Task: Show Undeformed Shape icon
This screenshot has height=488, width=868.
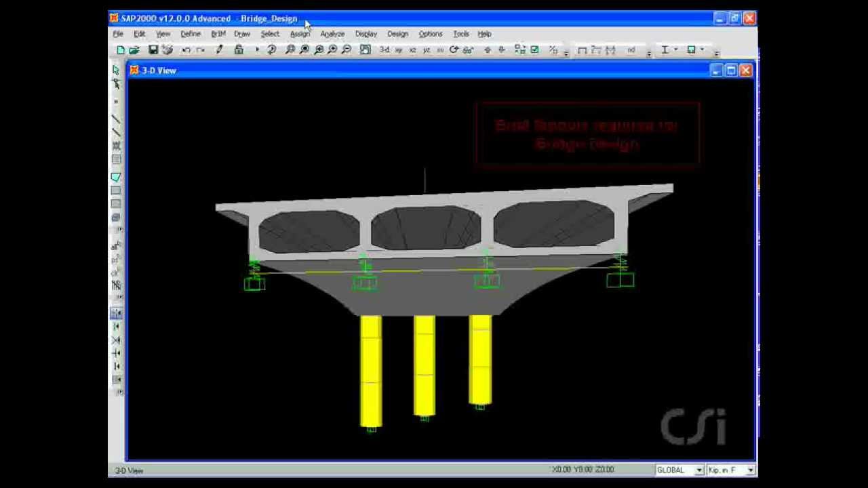Action: click(582, 50)
